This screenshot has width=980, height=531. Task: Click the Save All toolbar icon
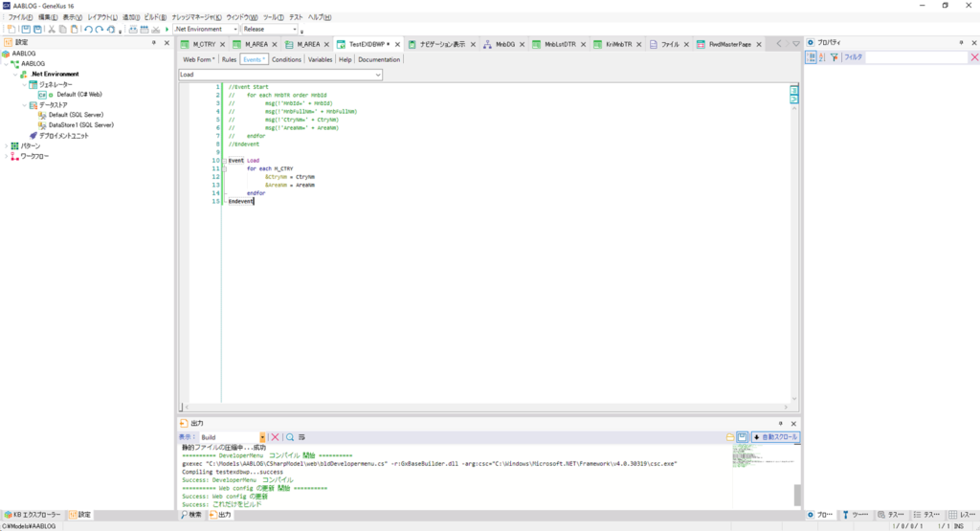click(x=37, y=30)
